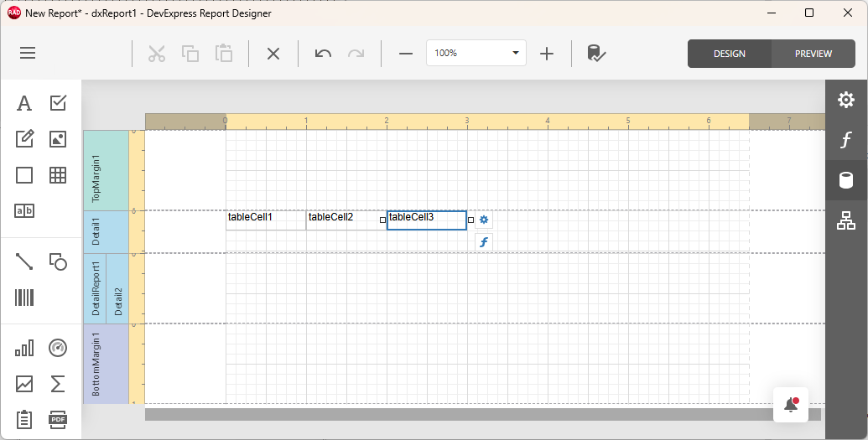This screenshot has height=440, width=868.
Task: Open the 100% zoom level dropdown
Action: [x=476, y=53]
